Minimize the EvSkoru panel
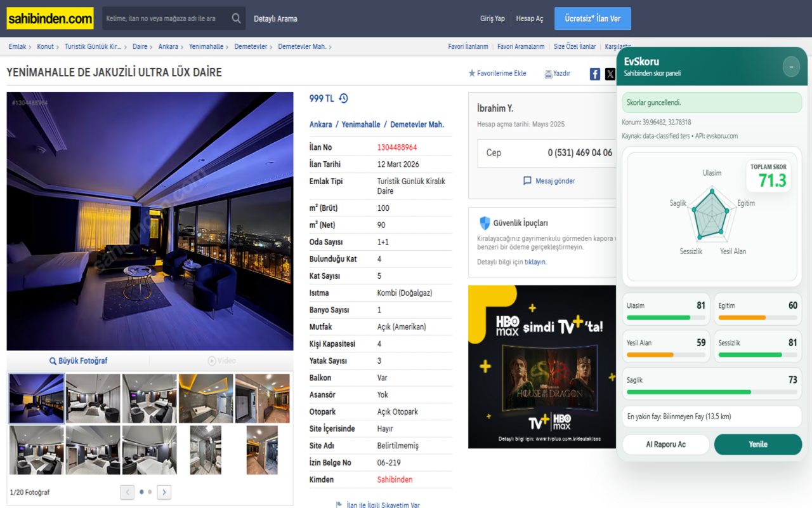 pos(791,66)
